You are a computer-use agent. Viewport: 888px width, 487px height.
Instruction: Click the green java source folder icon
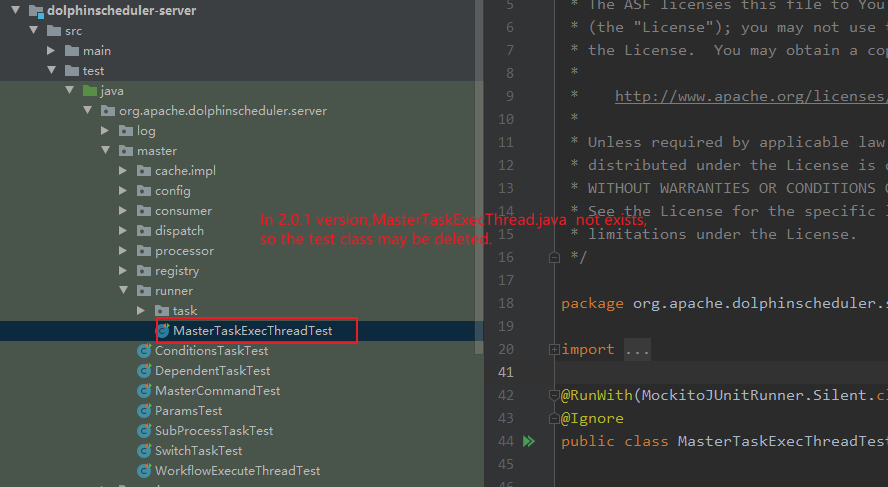pos(90,91)
